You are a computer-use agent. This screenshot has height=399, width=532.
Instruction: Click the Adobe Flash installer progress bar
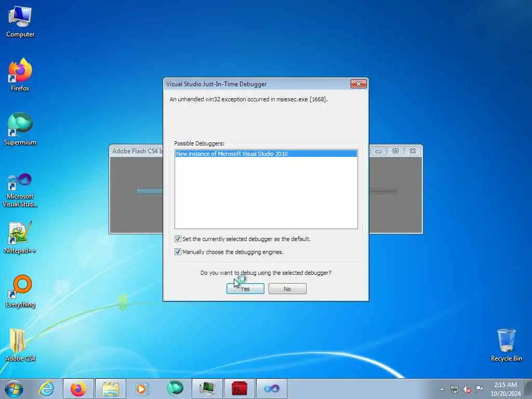pos(149,191)
